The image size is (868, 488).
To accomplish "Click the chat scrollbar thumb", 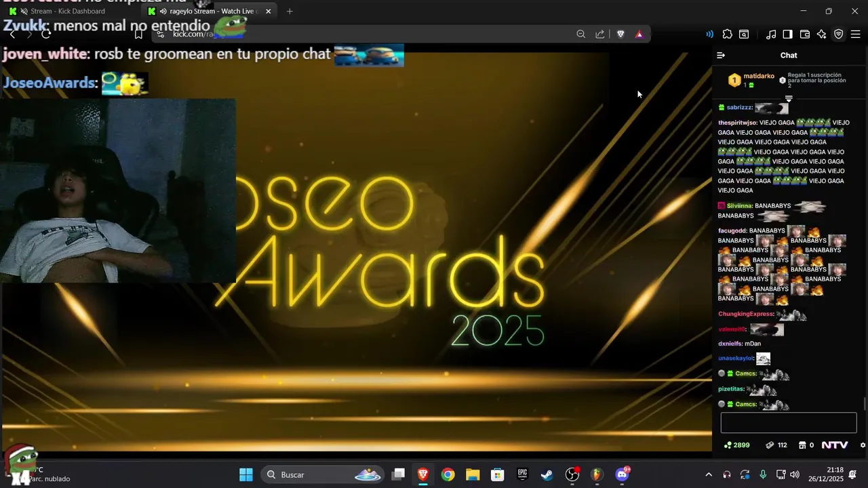I will [865, 404].
